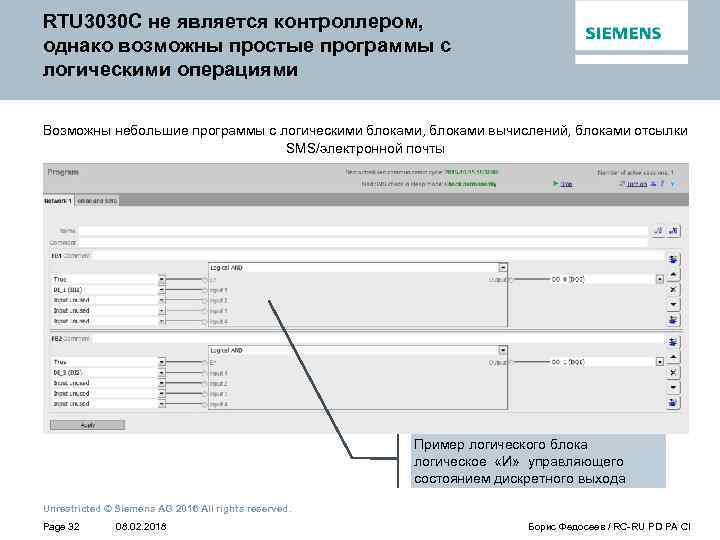Open FB2 Input 3 unused dropdown
This screenshot has width=720, height=540.
pos(162,394)
